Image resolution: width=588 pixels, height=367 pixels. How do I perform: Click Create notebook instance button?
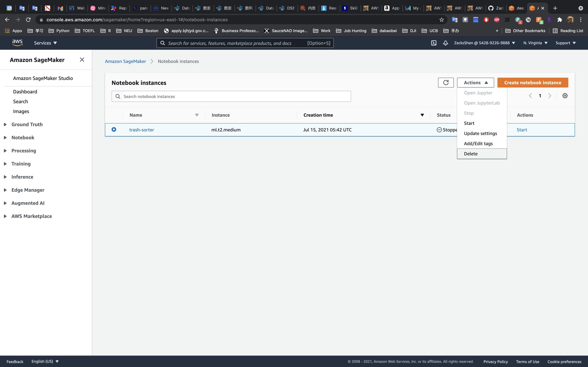pos(533,83)
